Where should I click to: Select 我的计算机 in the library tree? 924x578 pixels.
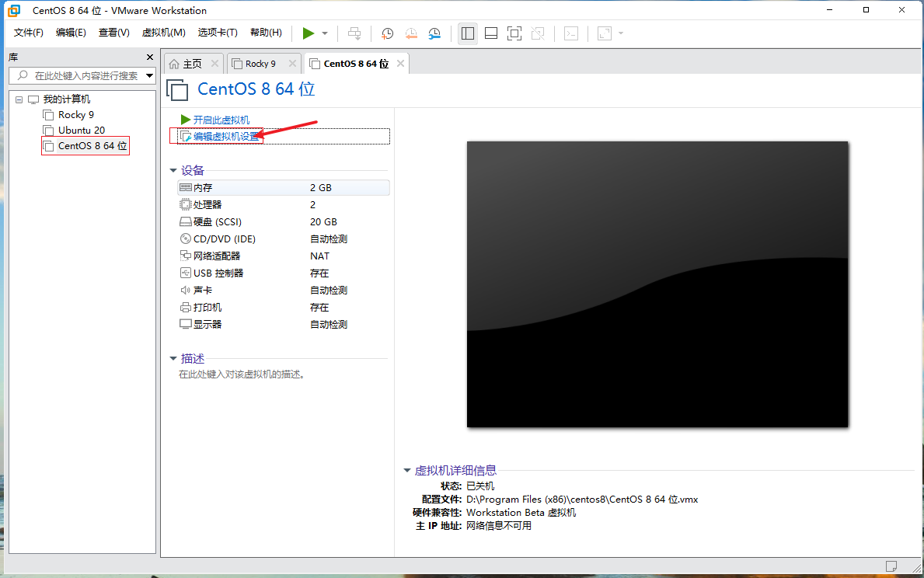point(67,99)
